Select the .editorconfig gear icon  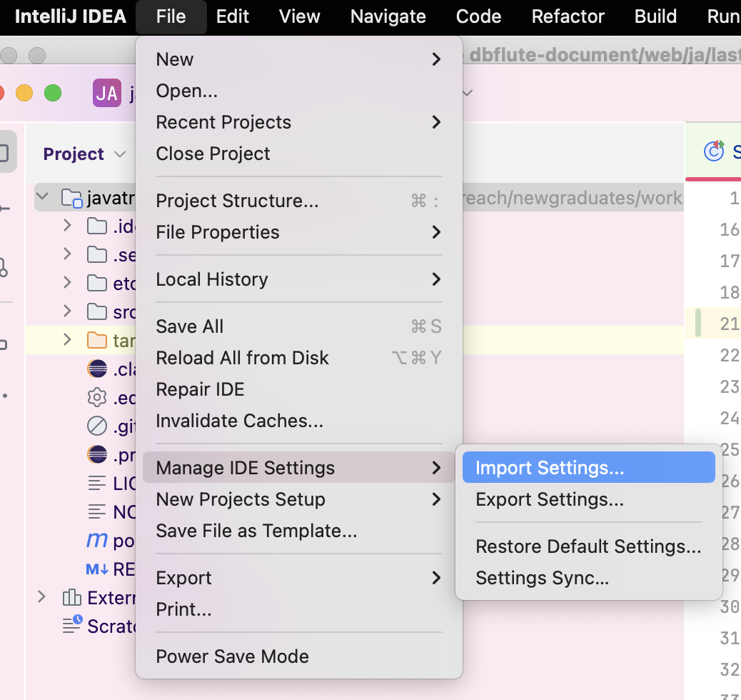coord(97,397)
